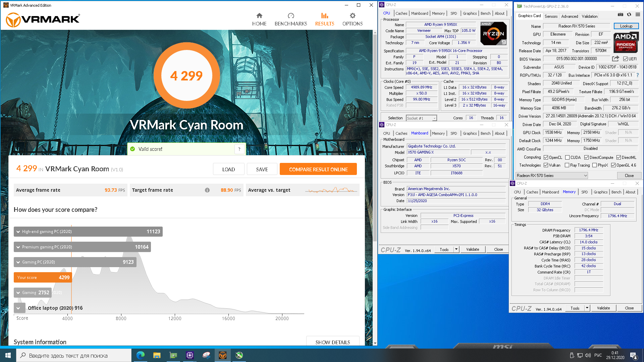Open VRMark OPTIONS gear
Screen dimensions: 644x362
tap(353, 19)
